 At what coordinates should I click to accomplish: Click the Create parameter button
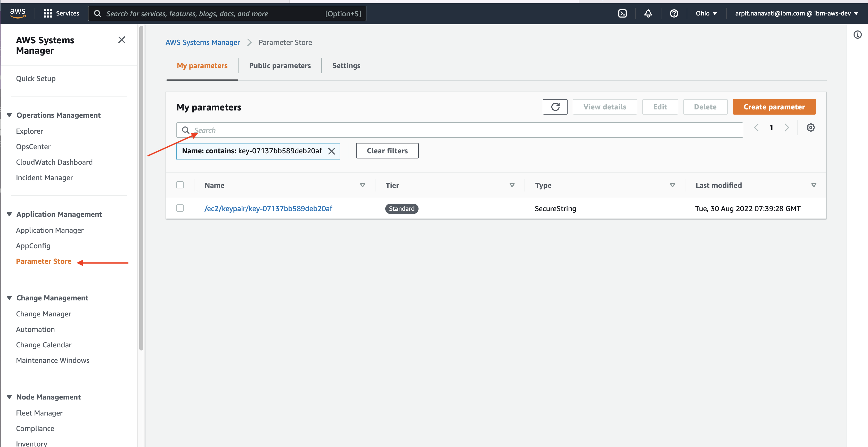774,107
